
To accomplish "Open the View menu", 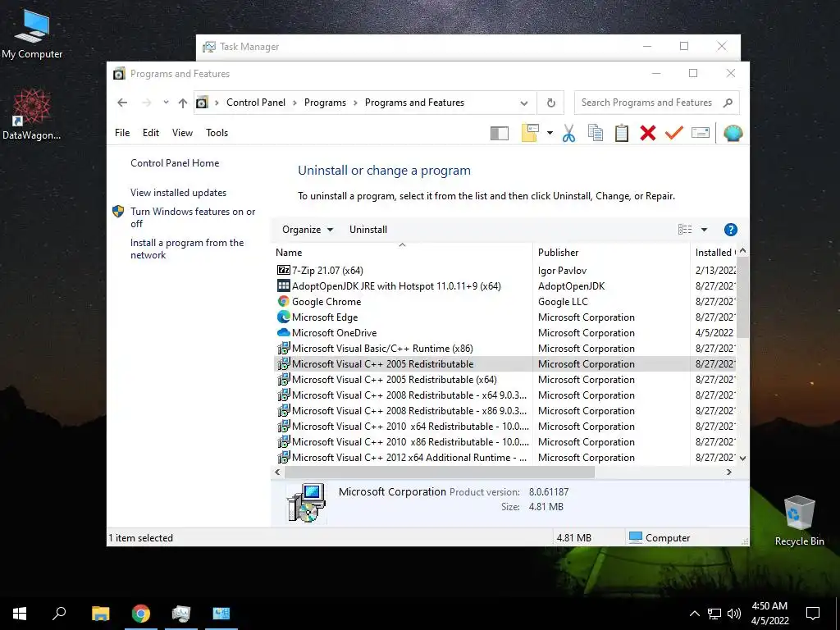I will 182,133.
